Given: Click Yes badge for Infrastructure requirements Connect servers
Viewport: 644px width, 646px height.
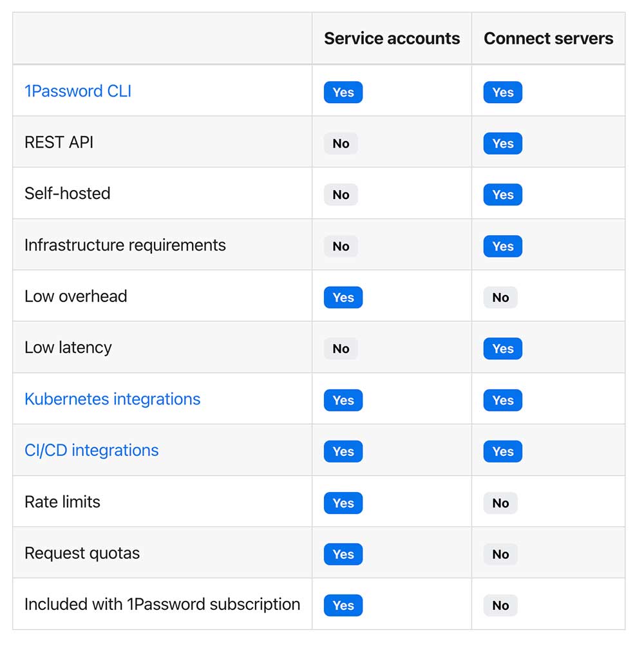Looking at the screenshot, I should click(503, 247).
